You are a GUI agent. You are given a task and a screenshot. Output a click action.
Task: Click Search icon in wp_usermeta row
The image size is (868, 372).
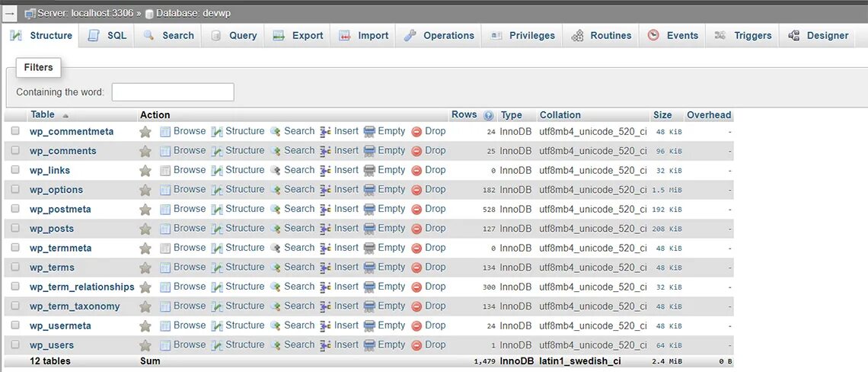click(275, 325)
